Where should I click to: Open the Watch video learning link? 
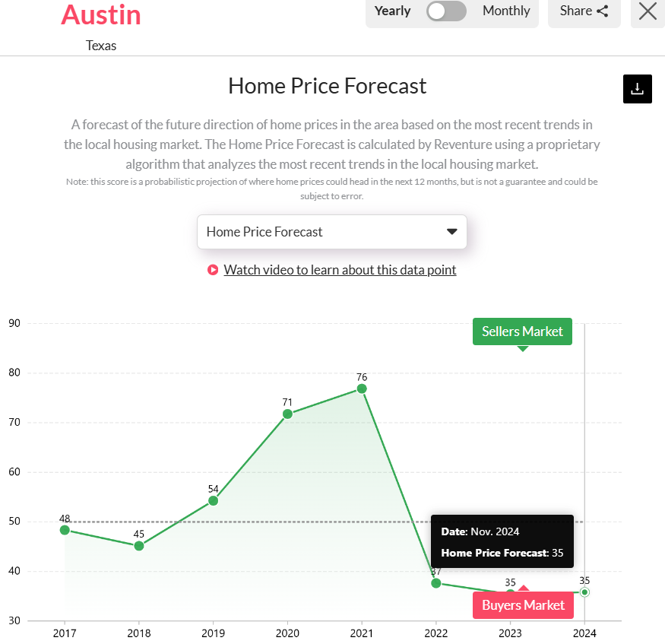(340, 270)
